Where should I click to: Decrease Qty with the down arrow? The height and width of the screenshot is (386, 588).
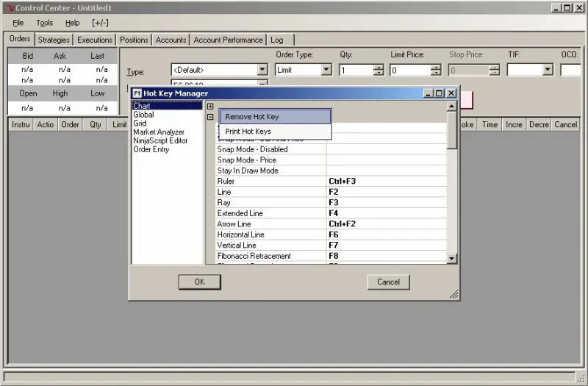pyautogui.click(x=379, y=72)
